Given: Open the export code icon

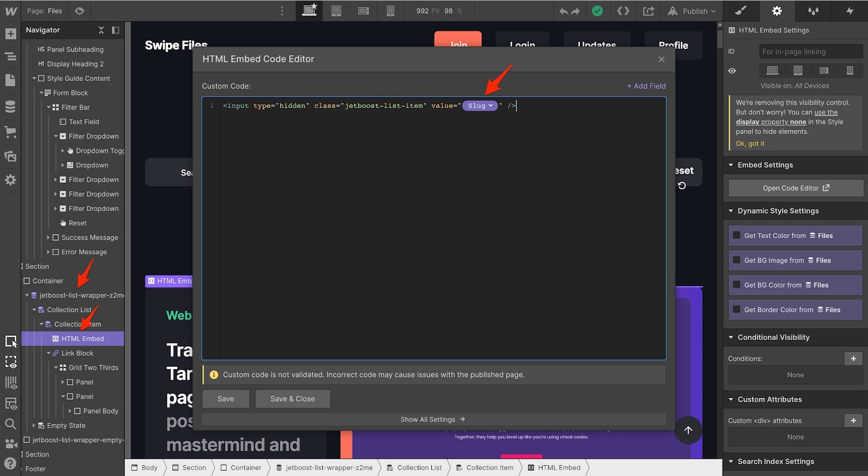Looking at the screenshot, I should click(623, 11).
